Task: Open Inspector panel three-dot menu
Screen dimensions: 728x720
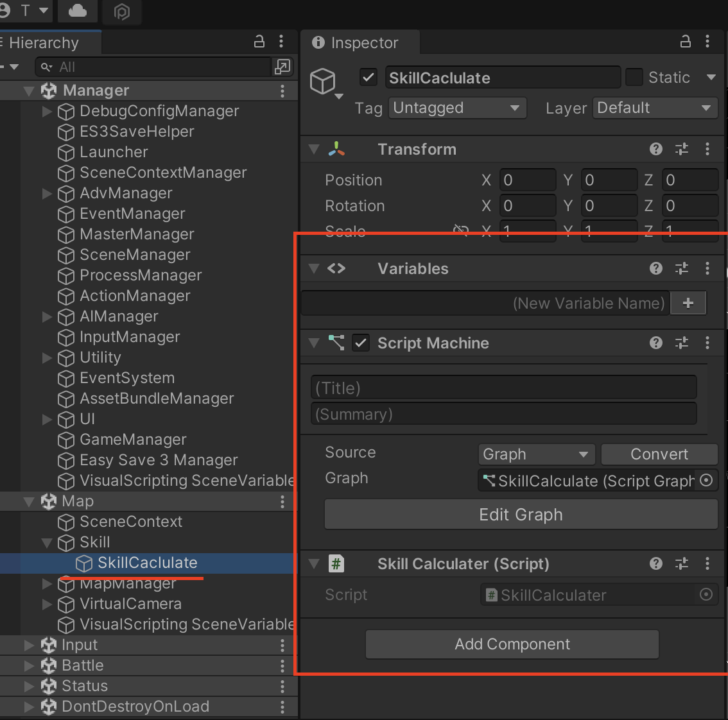Action: point(707,42)
